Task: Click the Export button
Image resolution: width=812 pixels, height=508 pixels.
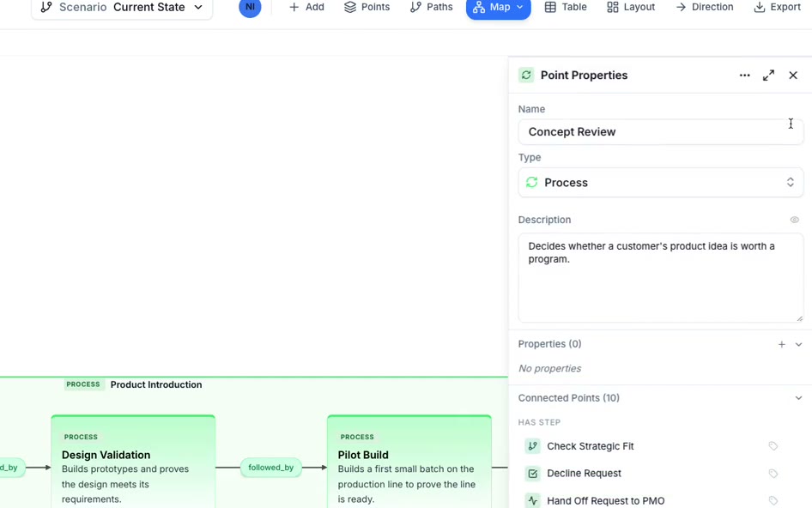Action: click(778, 7)
